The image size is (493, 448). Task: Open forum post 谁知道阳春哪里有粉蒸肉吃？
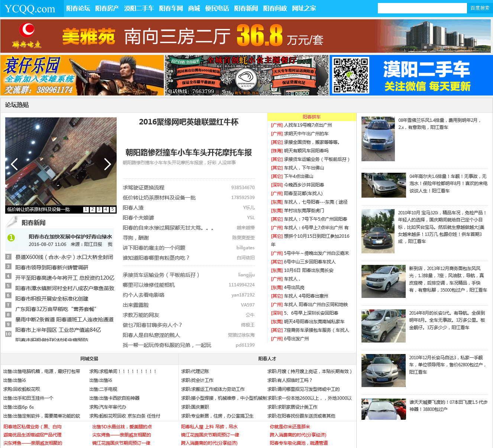point(156,258)
